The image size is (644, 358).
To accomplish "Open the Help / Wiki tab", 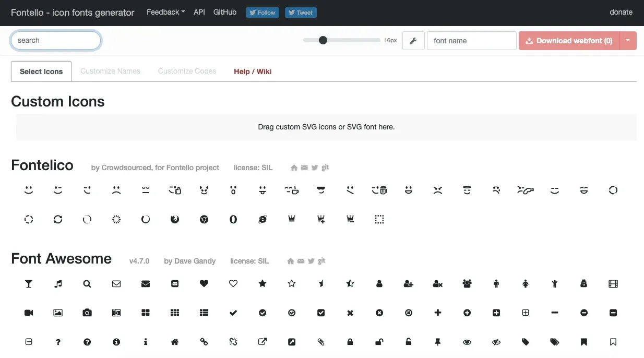I will tap(253, 71).
